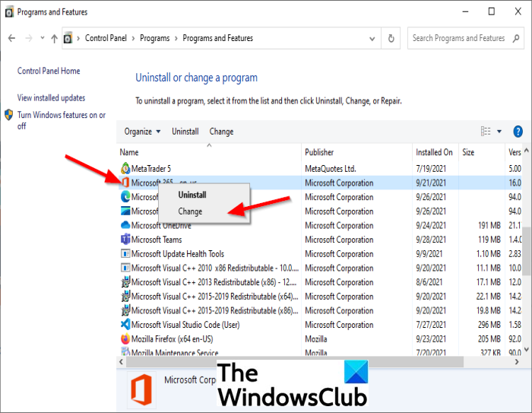The width and height of the screenshot is (532, 413).
Task: Open the recent locations dropdown arrow
Action: coord(43,38)
